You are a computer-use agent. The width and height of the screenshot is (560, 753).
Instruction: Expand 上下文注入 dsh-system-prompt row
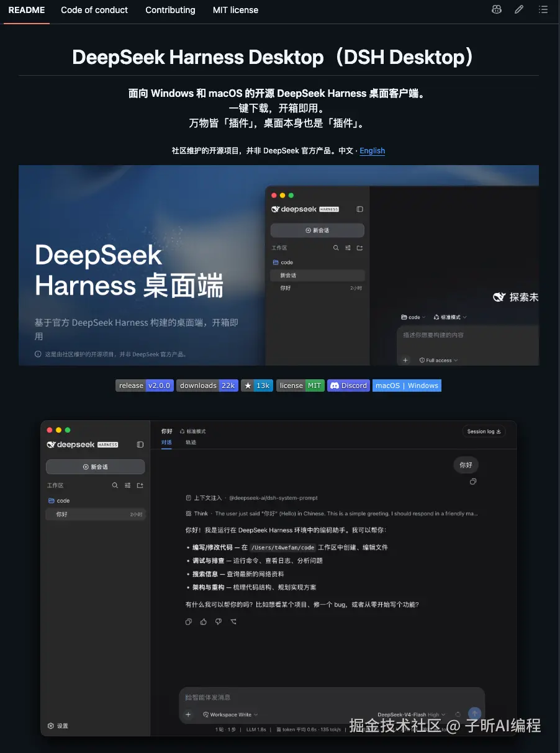[x=251, y=498]
